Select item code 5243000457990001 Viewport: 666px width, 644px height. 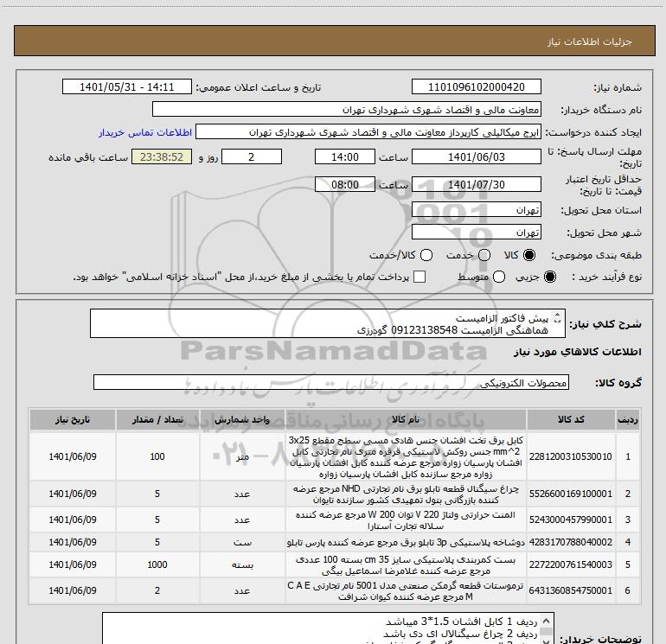pyautogui.click(x=571, y=520)
